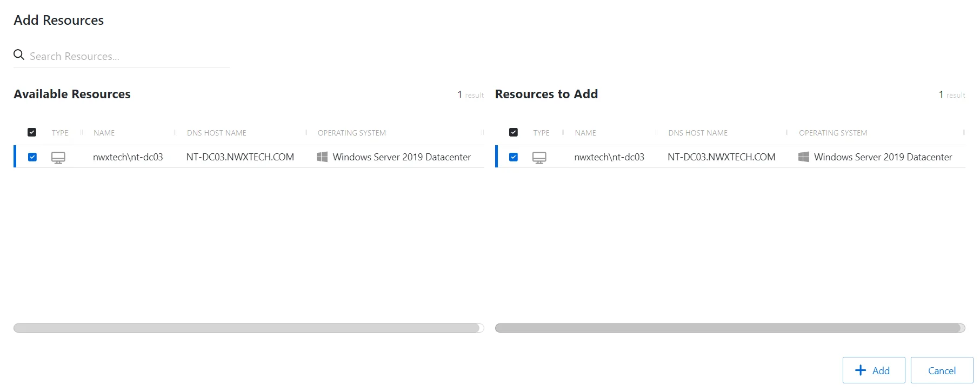The height and width of the screenshot is (392, 980).
Task: Select Windows Server 2019 Datacenter in Resources to Add
Action: coord(883,157)
